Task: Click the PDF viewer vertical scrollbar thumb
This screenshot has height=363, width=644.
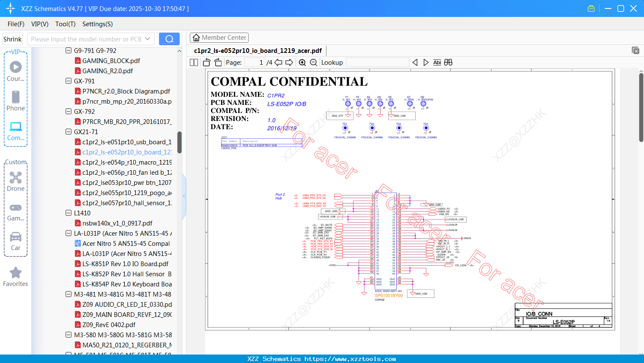Action: (641, 107)
